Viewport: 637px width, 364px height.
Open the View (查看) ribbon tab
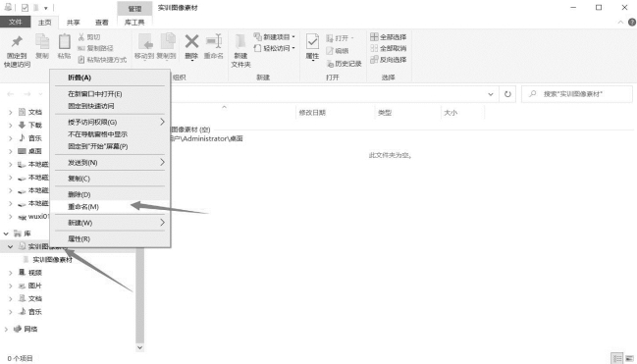click(101, 23)
